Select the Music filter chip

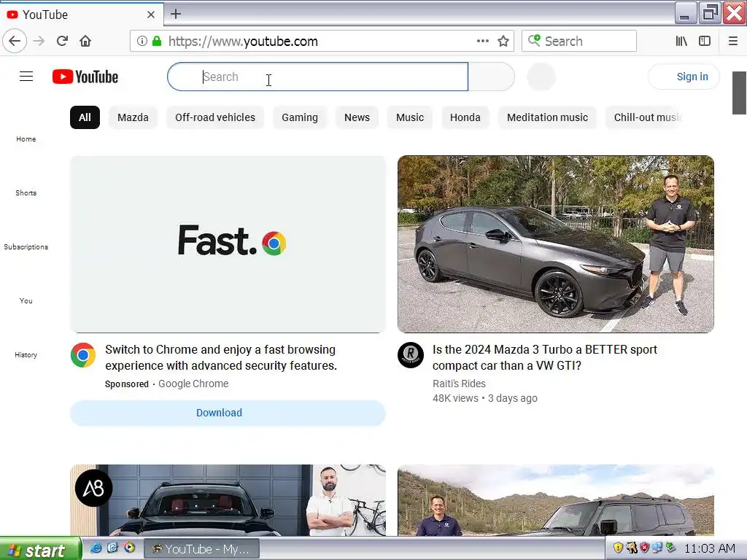coord(410,117)
